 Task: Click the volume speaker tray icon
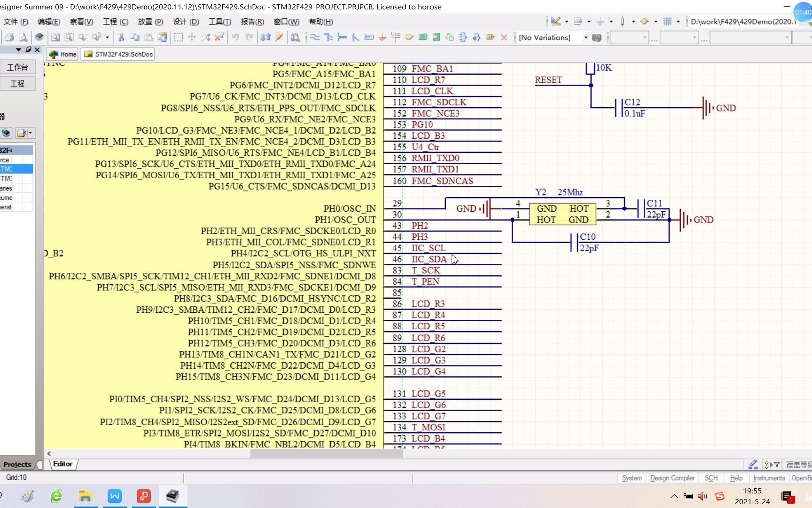tap(703, 496)
